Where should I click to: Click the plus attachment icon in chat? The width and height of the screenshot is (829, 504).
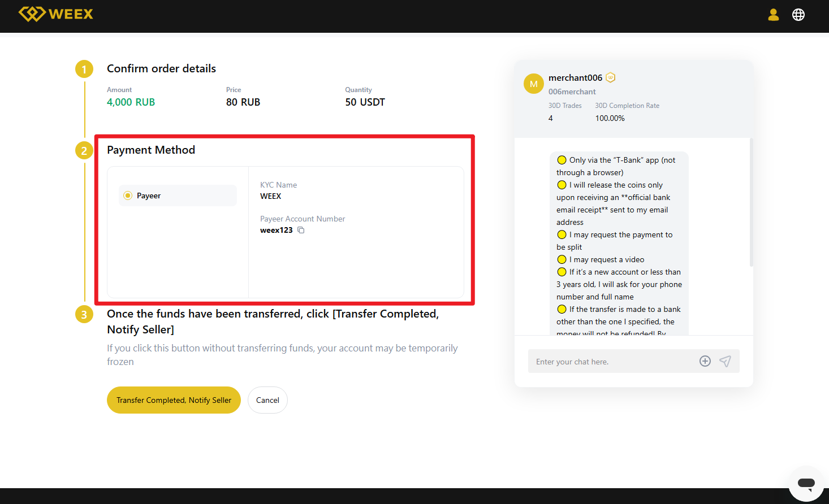tap(705, 361)
